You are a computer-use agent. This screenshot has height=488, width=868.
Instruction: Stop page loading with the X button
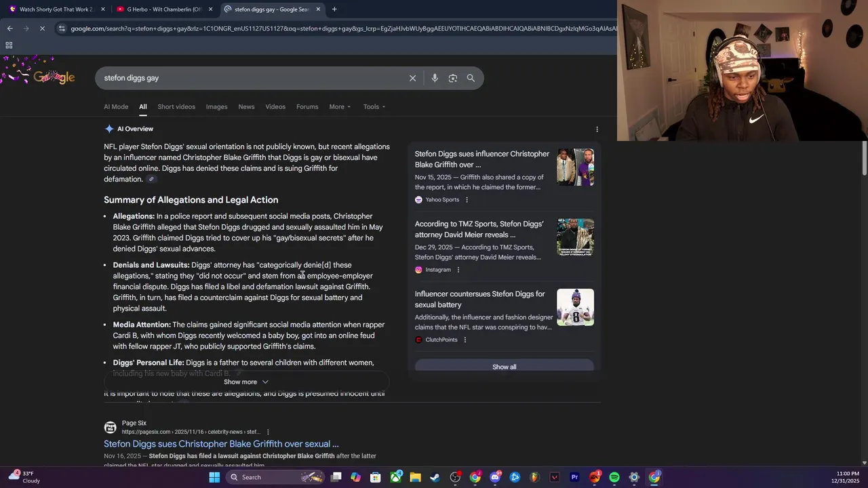pos(42,28)
